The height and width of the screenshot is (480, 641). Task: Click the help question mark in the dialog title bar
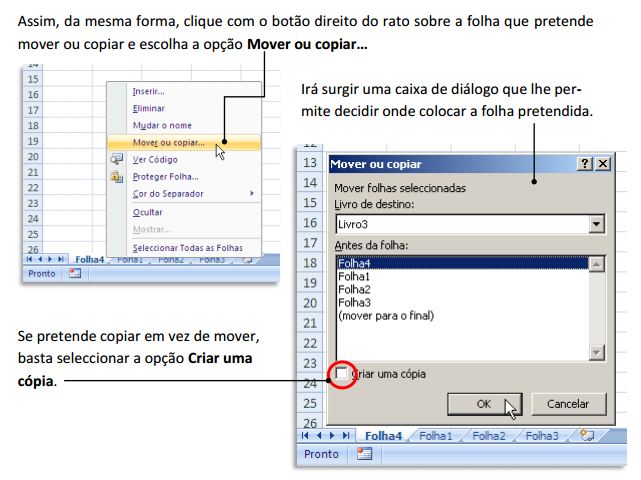click(x=585, y=164)
